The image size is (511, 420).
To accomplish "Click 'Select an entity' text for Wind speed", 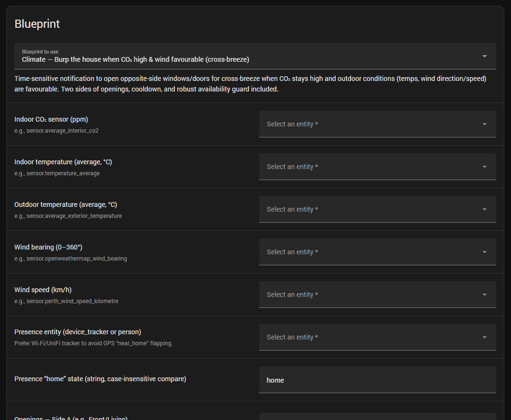I will point(292,295).
